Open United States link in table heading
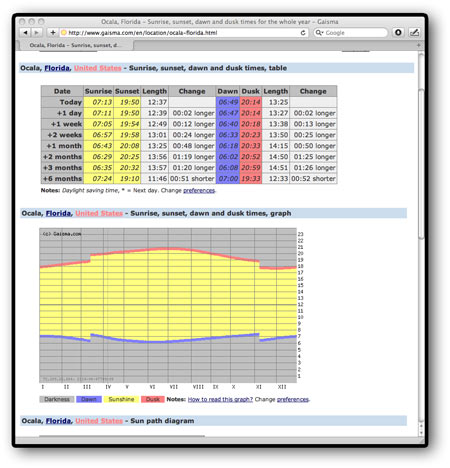The image size is (450, 468). pyautogui.click(x=98, y=68)
